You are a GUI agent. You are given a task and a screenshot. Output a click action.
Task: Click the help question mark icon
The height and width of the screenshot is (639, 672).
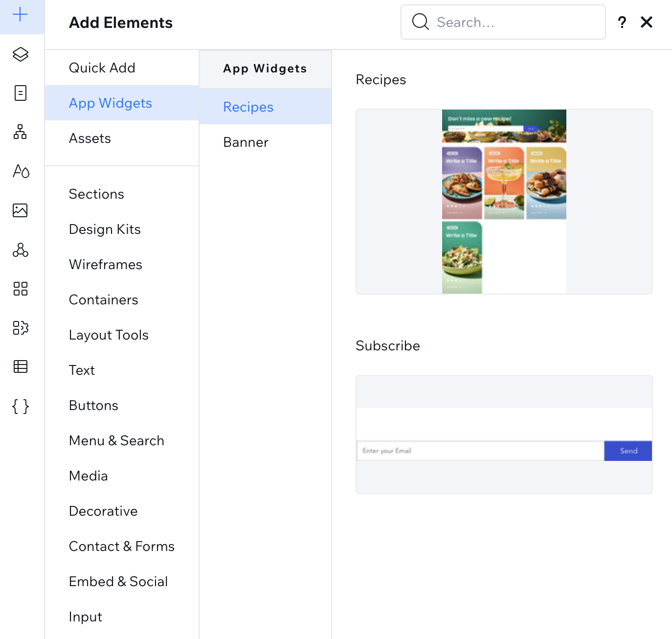pyautogui.click(x=622, y=23)
